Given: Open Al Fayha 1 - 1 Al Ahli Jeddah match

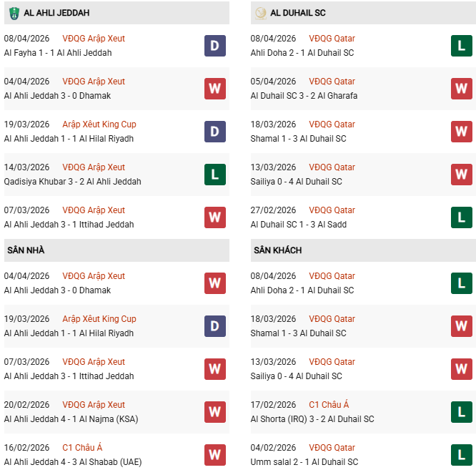Looking at the screenshot, I should pyautogui.click(x=58, y=53).
